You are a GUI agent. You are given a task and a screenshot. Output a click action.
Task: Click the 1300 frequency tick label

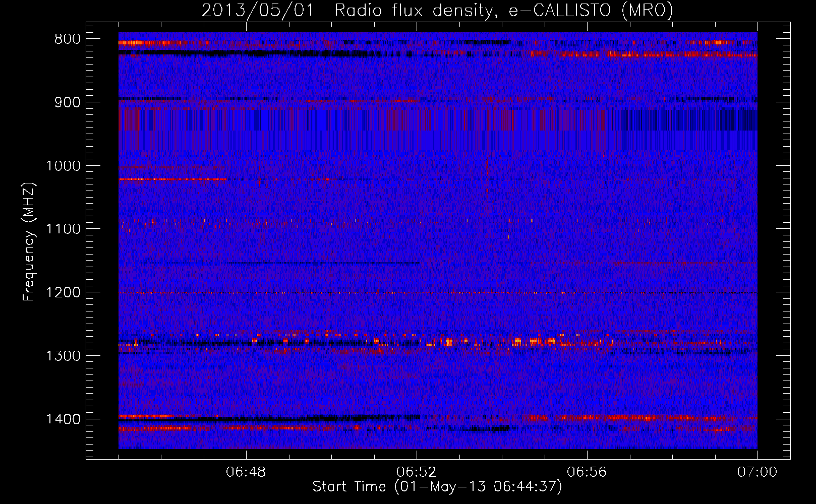pyautogui.click(x=63, y=356)
